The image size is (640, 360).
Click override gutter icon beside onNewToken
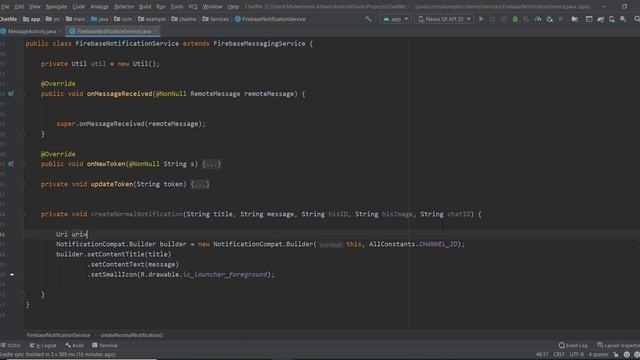click(x=11, y=164)
